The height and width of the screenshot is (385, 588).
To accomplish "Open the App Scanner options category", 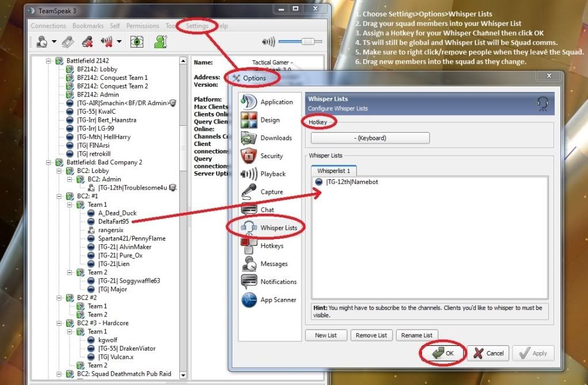I will tap(268, 300).
